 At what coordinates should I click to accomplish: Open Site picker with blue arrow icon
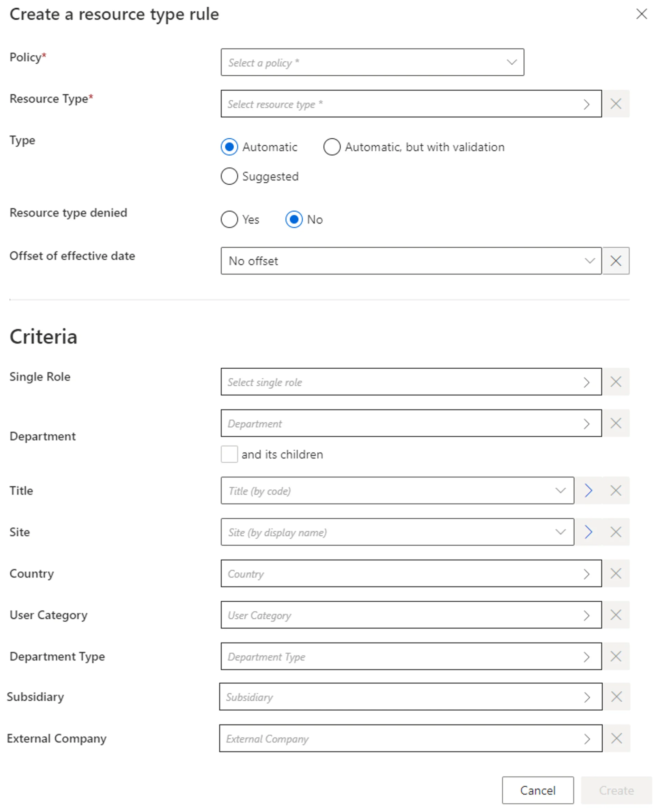[589, 532]
